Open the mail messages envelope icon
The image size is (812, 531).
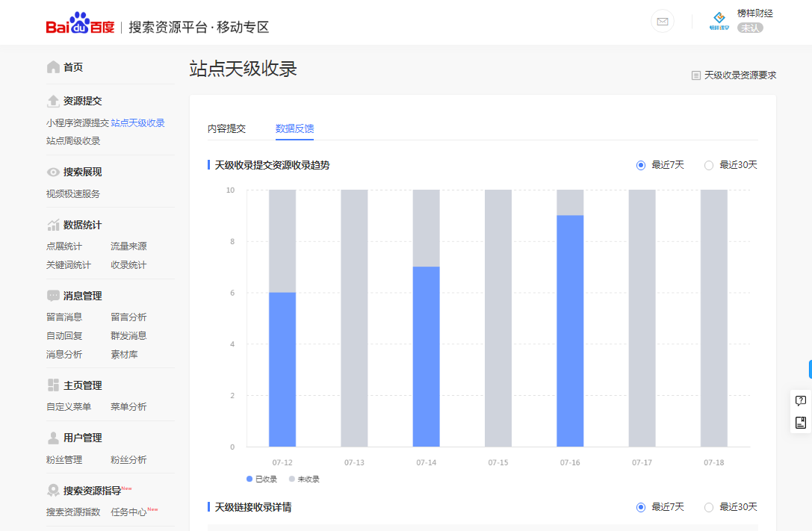(x=662, y=22)
